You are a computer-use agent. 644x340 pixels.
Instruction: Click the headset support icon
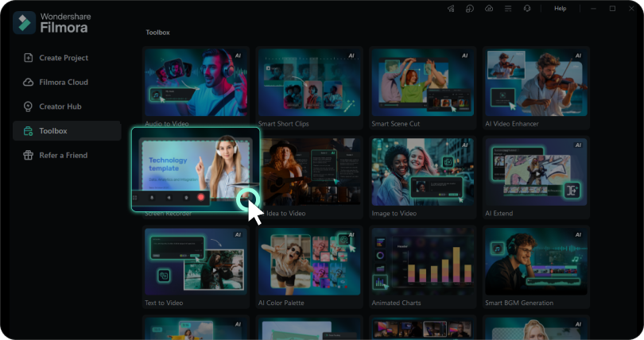coord(527,9)
